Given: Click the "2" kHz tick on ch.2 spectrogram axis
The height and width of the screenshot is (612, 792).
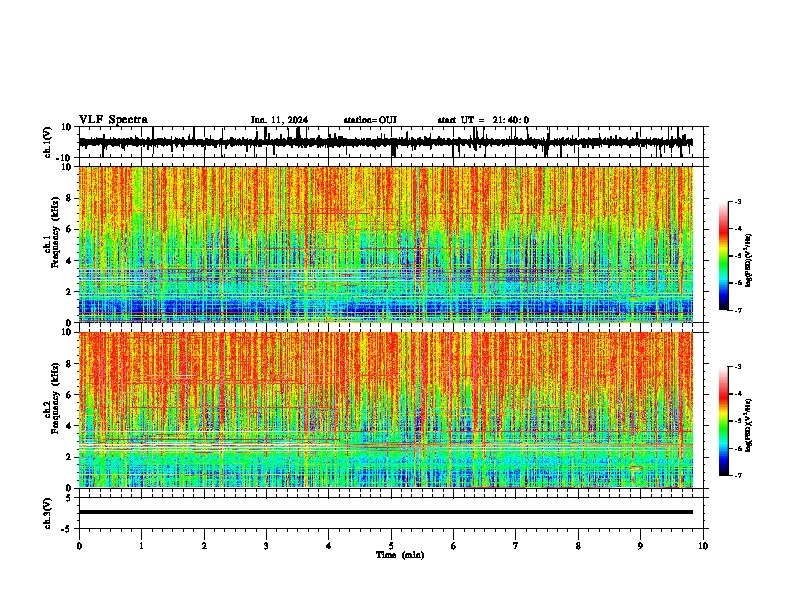Looking at the screenshot, I should pos(70,457).
